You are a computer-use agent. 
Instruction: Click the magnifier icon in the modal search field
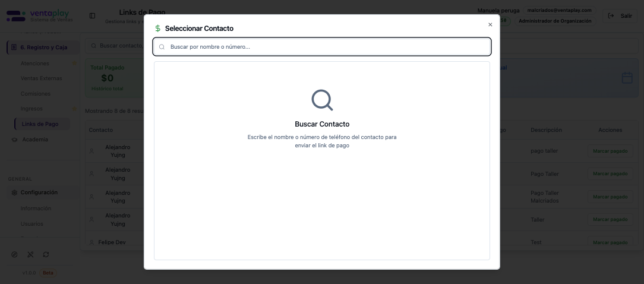click(162, 47)
